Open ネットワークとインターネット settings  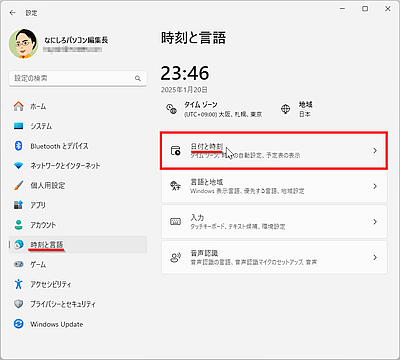click(x=78, y=166)
